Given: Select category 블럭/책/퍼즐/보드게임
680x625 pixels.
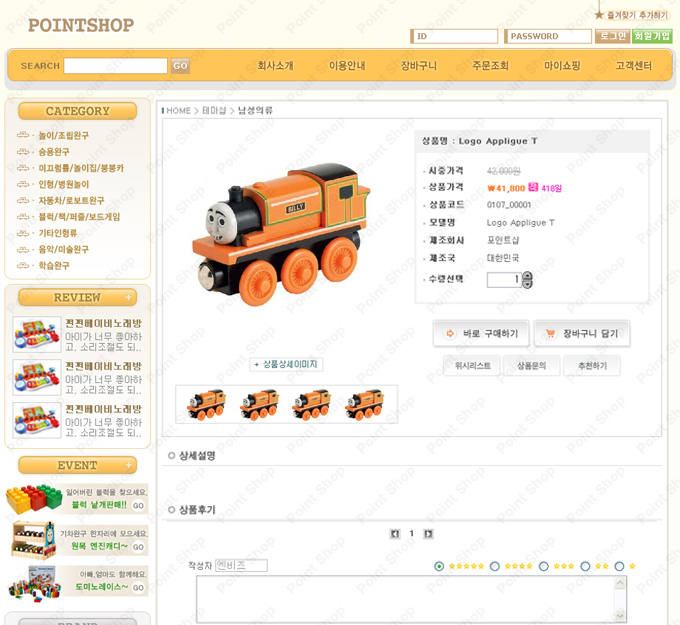Looking at the screenshot, I should 79,217.
